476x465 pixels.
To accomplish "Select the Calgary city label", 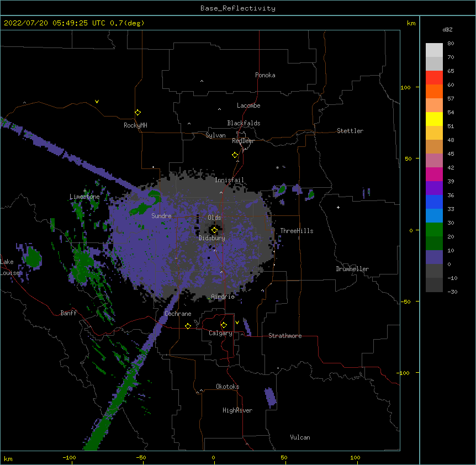I will click(220, 333).
